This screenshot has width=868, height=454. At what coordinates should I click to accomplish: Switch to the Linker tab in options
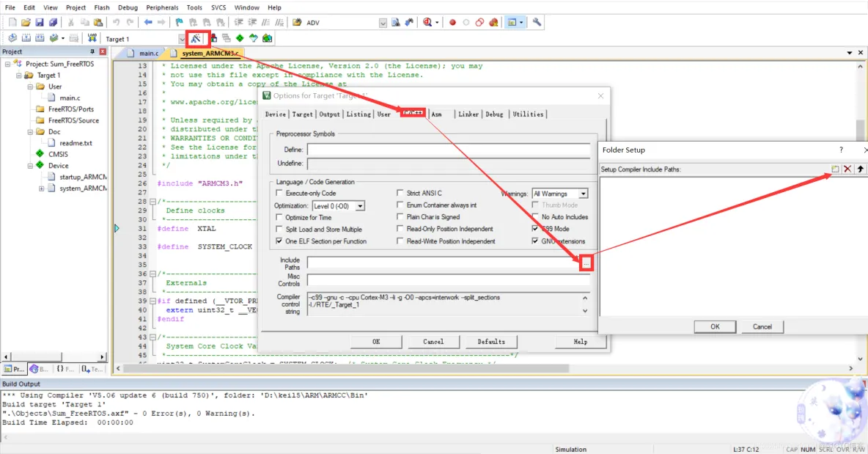coord(468,114)
